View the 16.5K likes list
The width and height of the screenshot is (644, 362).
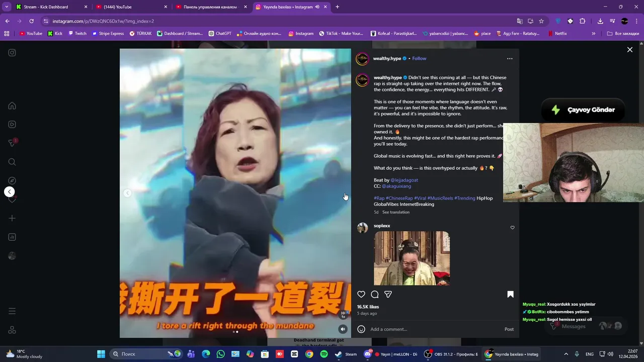(x=368, y=307)
